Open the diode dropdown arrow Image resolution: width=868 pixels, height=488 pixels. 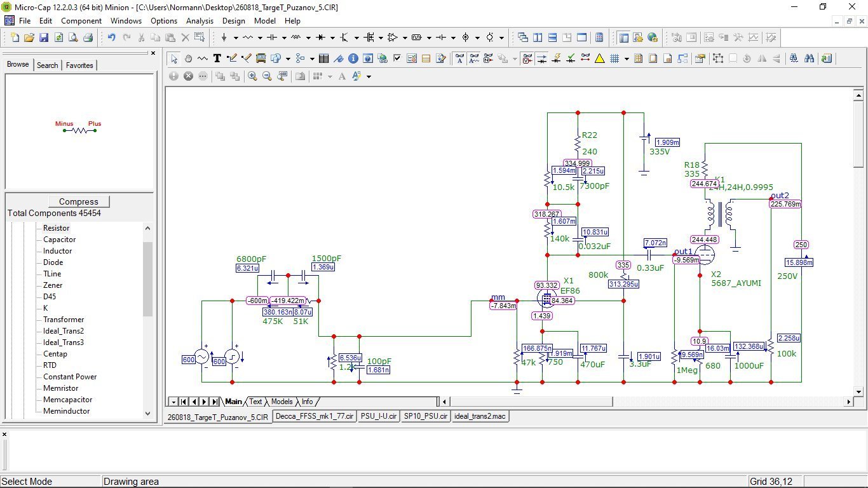332,37
